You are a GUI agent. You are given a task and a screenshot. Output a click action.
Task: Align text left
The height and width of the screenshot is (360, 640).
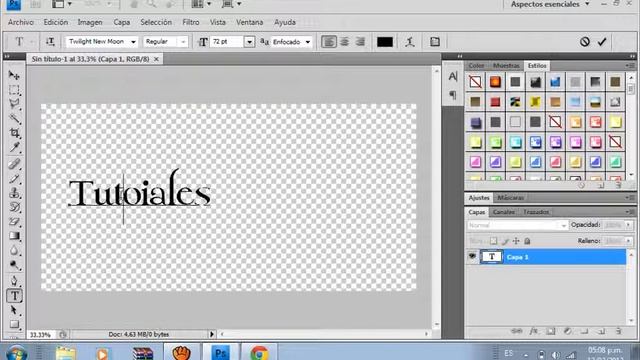point(329,42)
